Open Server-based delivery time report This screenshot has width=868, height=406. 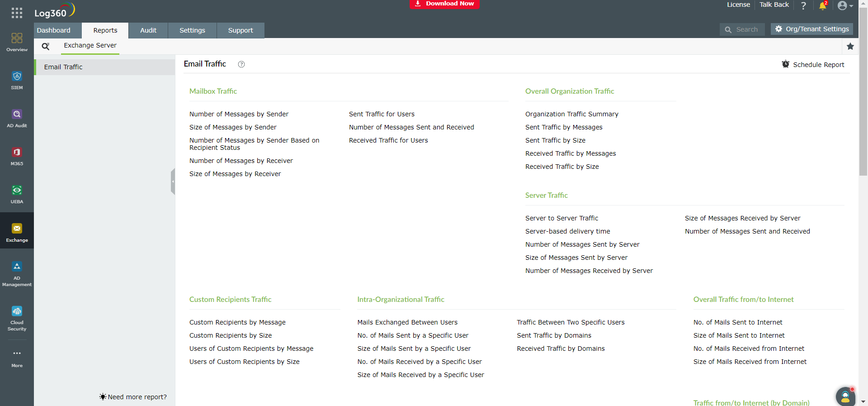pyautogui.click(x=568, y=231)
